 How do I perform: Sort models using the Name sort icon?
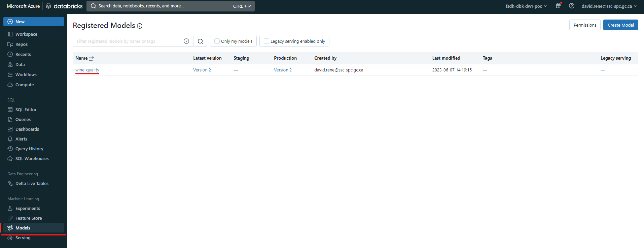point(92,58)
